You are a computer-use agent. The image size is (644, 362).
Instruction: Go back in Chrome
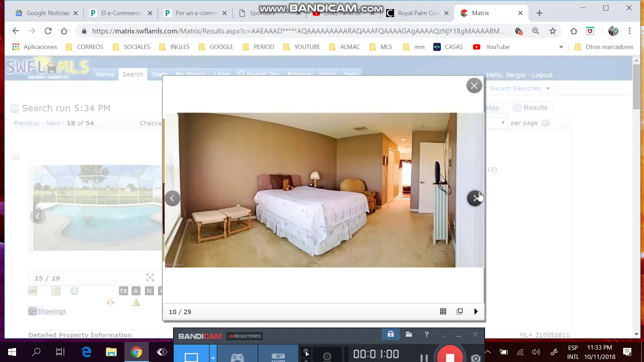[16, 31]
